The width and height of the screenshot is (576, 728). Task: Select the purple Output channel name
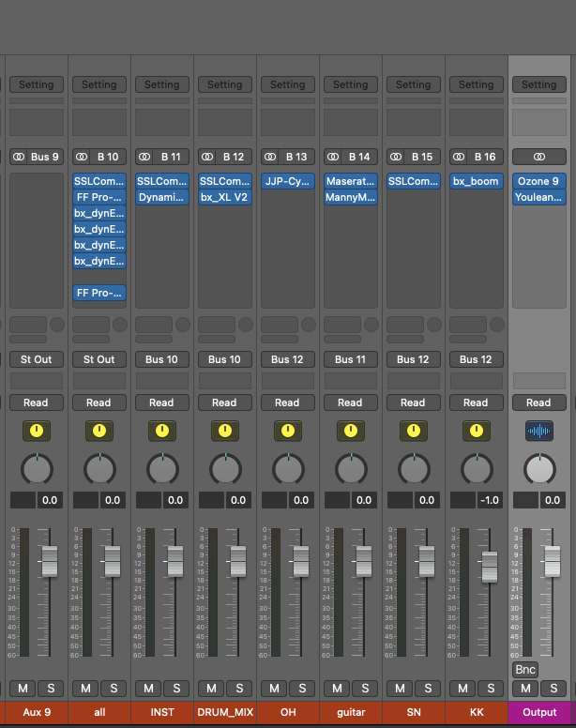(x=539, y=712)
